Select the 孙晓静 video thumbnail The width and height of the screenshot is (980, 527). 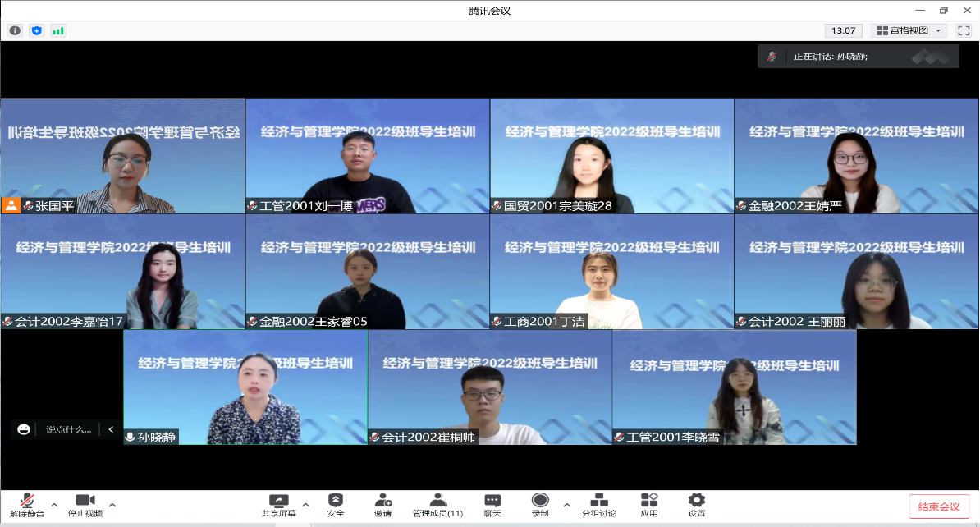[x=245, y=387]
